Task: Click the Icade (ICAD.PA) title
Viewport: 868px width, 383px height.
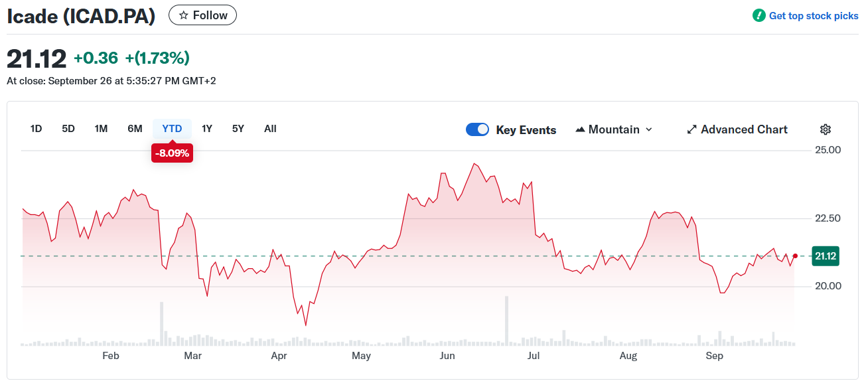Action: tap(81, 16)
